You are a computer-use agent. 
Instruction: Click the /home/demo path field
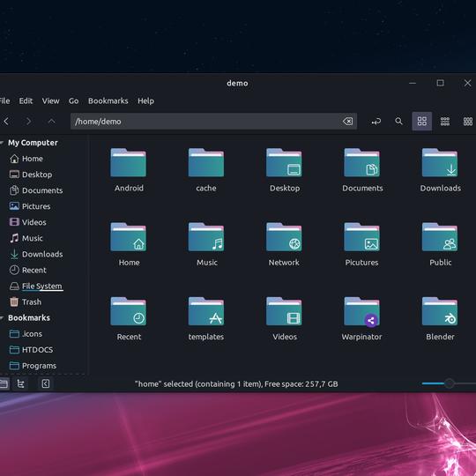pyautogui.click(x=213, y=122)
